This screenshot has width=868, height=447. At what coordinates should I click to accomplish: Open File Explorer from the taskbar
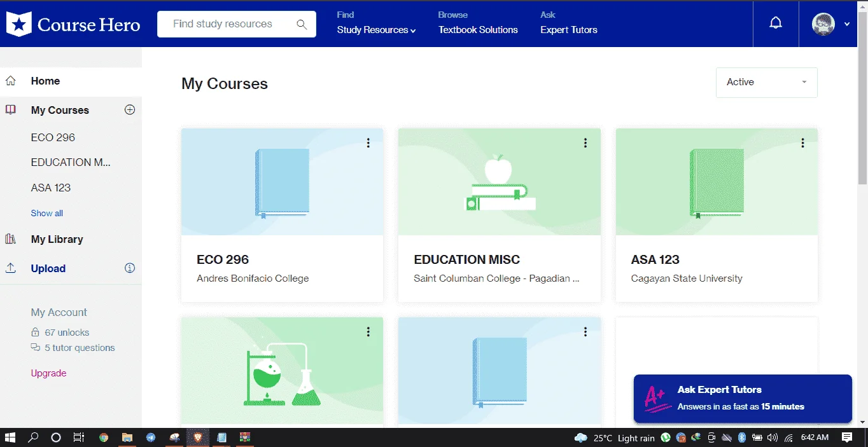[x=127, y=437]
